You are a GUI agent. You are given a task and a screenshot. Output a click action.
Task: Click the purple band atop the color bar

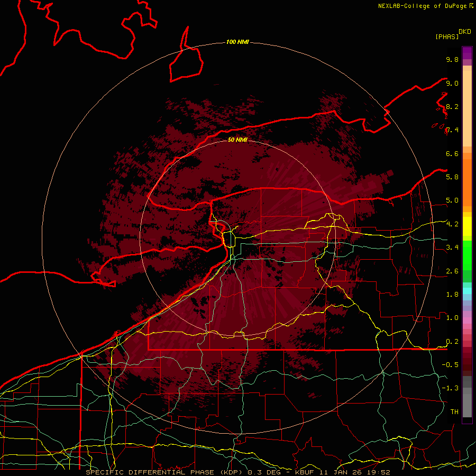tap(467, 53)
